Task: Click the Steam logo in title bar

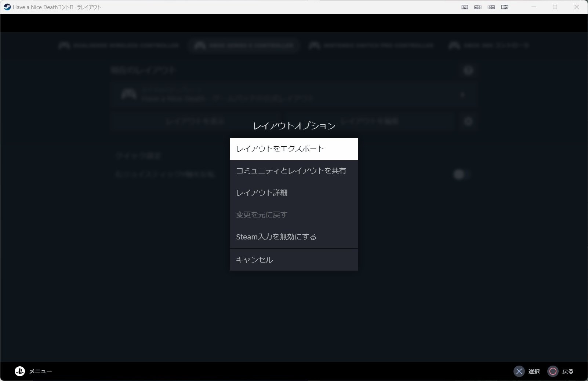Action: pos(7,7)
